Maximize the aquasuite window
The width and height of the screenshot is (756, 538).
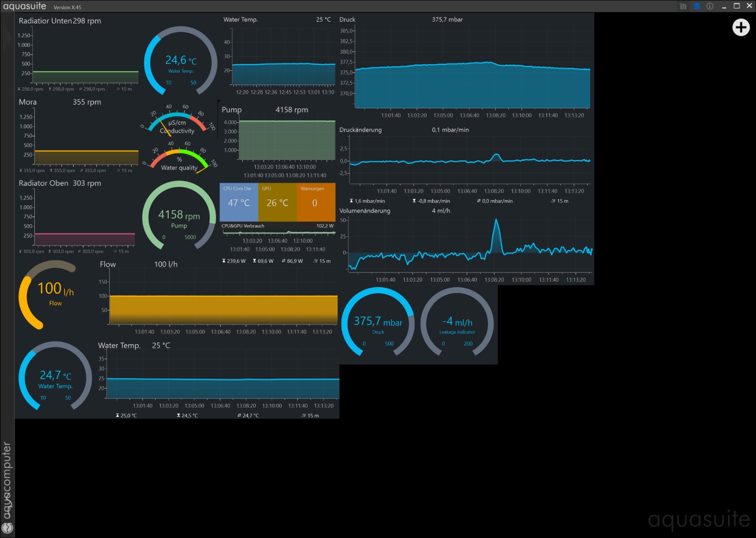(737, 6)
